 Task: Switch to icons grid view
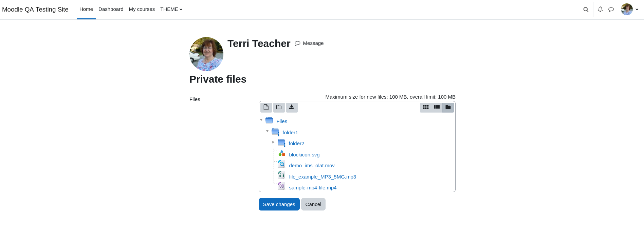click(426, 107)
